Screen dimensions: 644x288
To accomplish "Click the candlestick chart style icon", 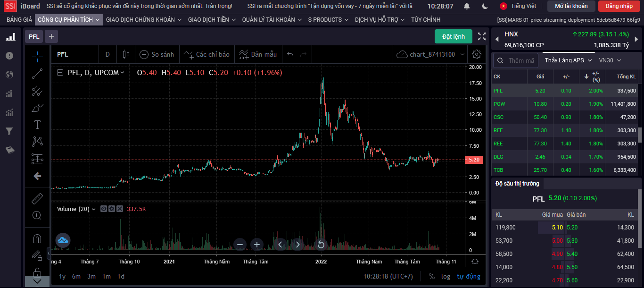I will (x=125, y=54).
